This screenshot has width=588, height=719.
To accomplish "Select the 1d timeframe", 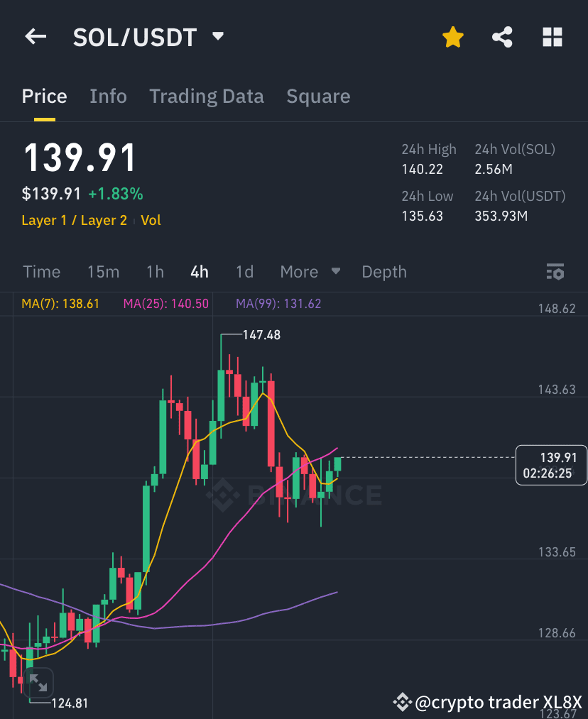I will click(x=245, y=272).
